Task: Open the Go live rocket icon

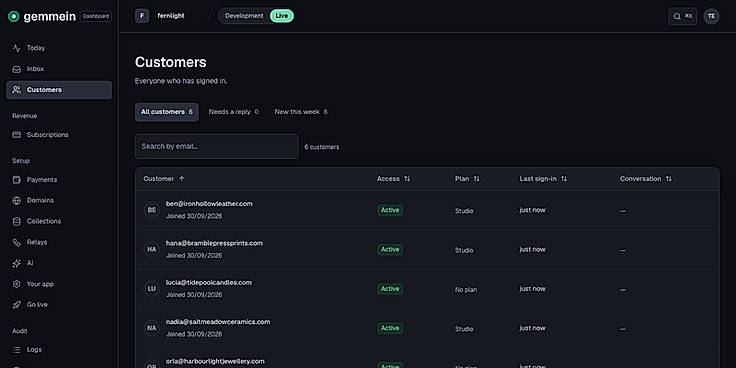Action: tap(16, 305)
